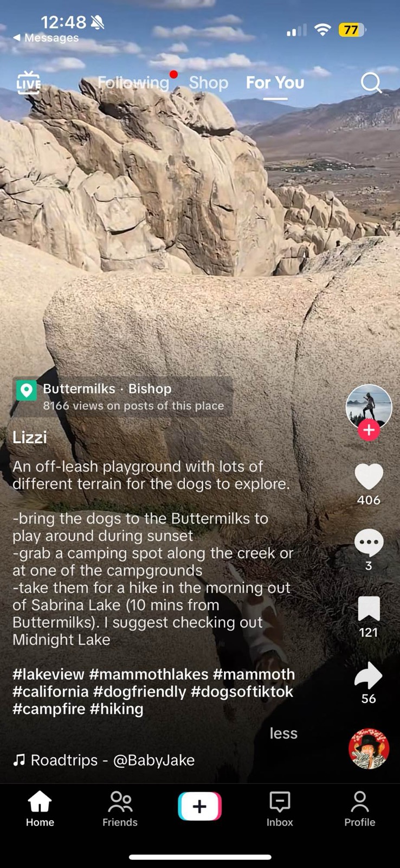The height and width of the screenshot is (868, 400).
Task: Open the spinning sound disc
Action: (369, 749)
